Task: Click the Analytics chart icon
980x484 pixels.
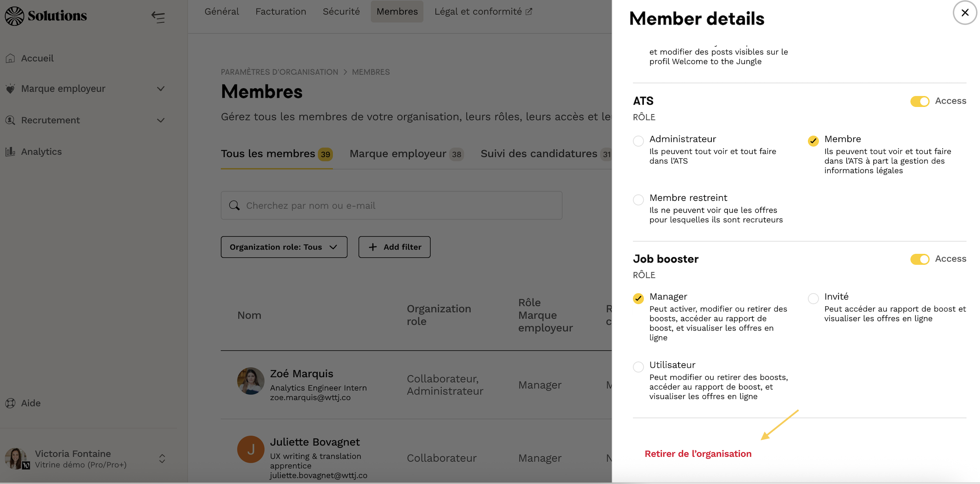Action: pyautogui.click(x=10, y=152)
